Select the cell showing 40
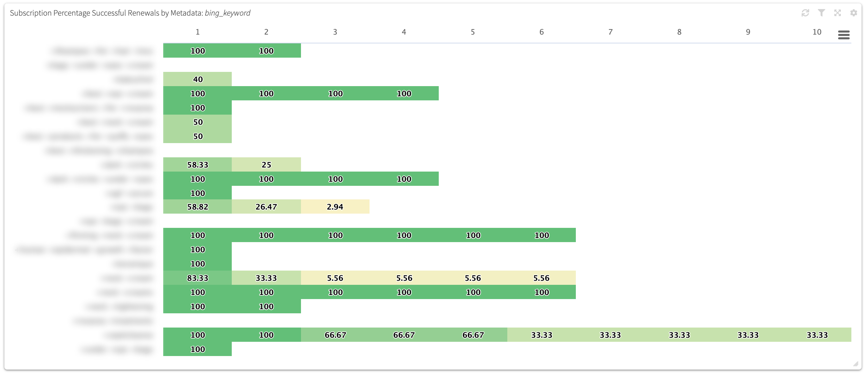 [x=197, y=79]
